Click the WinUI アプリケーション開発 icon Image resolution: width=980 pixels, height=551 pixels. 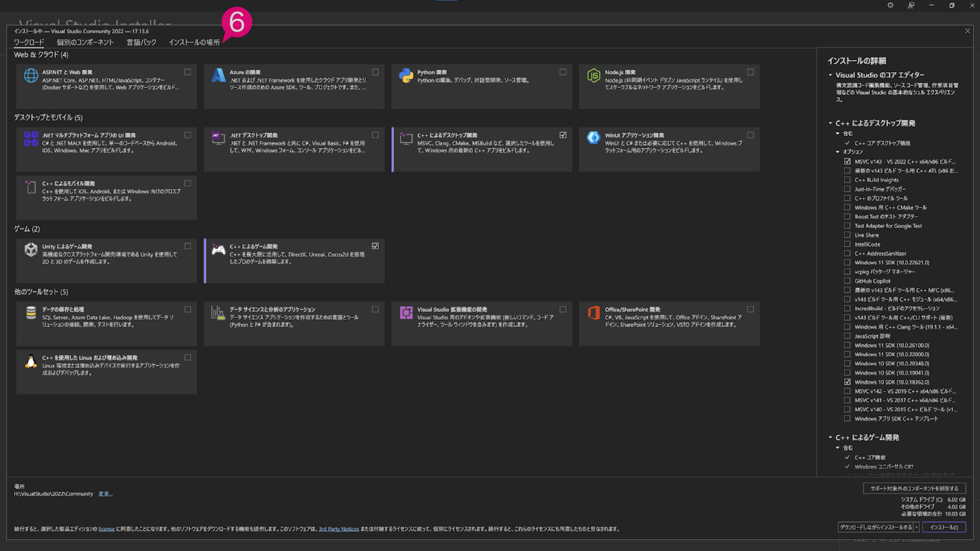(x=594, y=138)
